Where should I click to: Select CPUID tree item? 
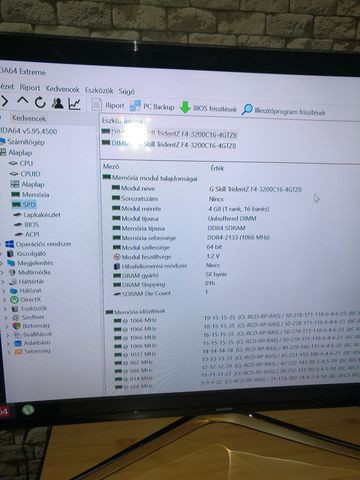tap(25, 174)
